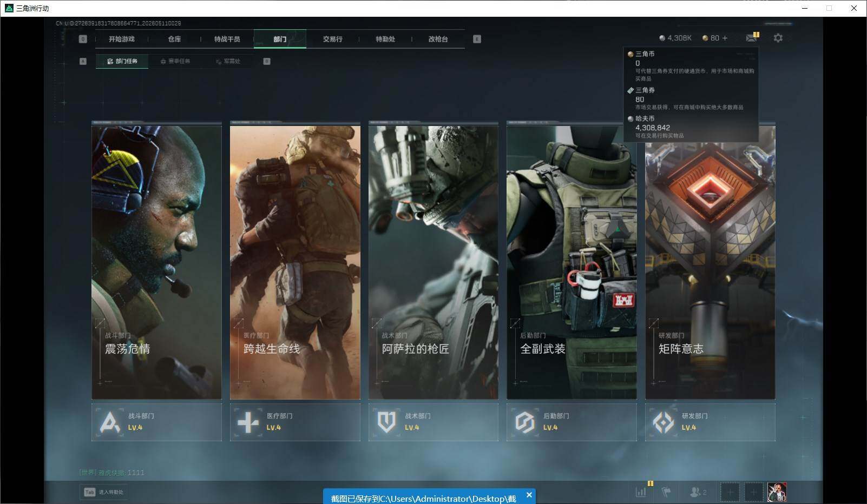Image resolution: width=867 pixels, height=504 pixels.
Task: Click the E key hint right of 改枪台
Action: [477, 39]
